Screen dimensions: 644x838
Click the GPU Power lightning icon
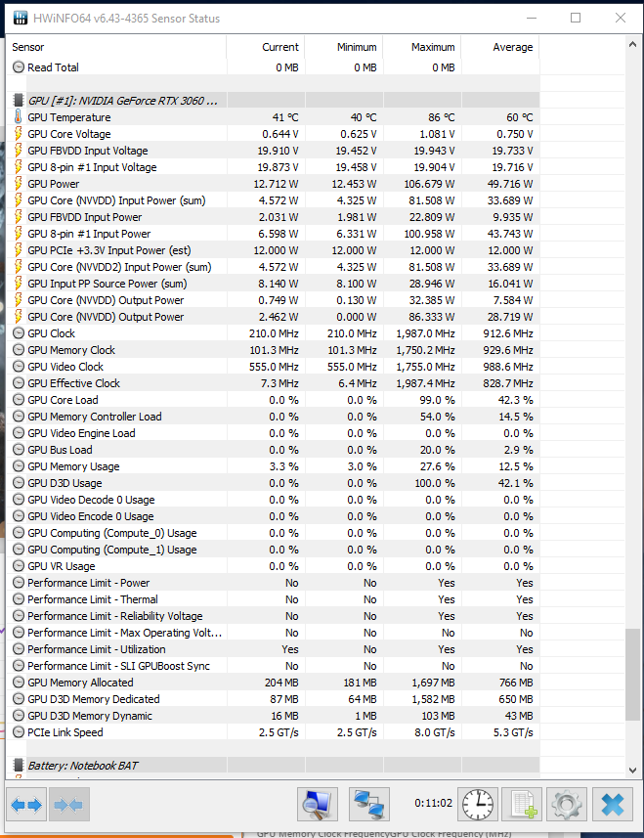(19, 184)
